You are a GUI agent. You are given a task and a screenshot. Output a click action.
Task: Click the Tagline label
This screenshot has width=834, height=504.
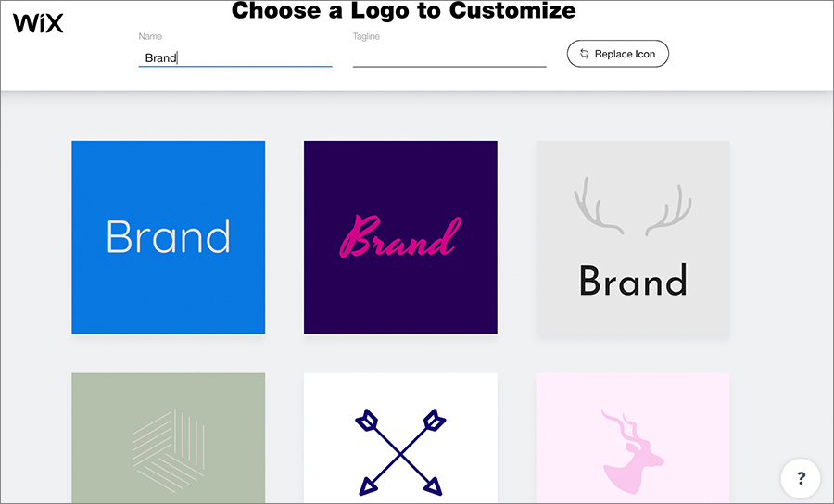366,36
